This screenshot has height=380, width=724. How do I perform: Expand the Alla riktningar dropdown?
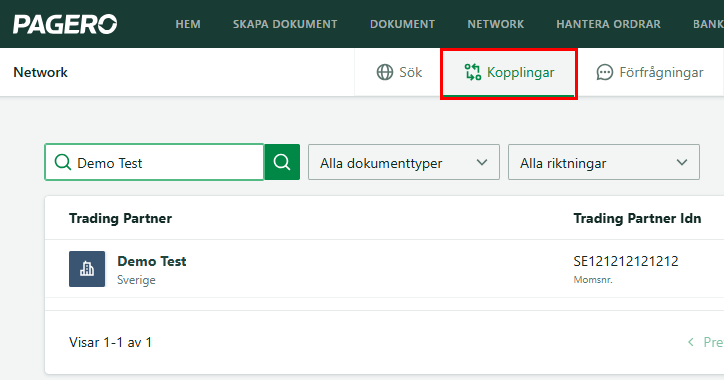tap(604, 162)
